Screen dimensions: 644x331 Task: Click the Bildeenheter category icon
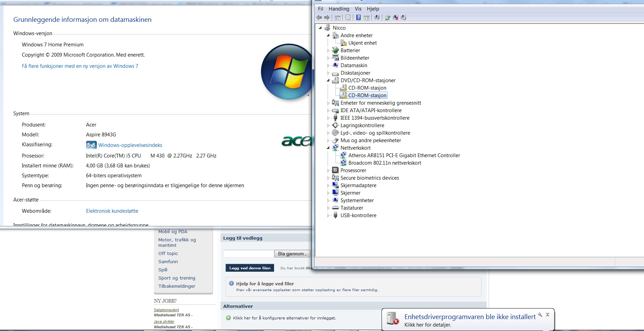pyautogui.click(x=335, y=58)
